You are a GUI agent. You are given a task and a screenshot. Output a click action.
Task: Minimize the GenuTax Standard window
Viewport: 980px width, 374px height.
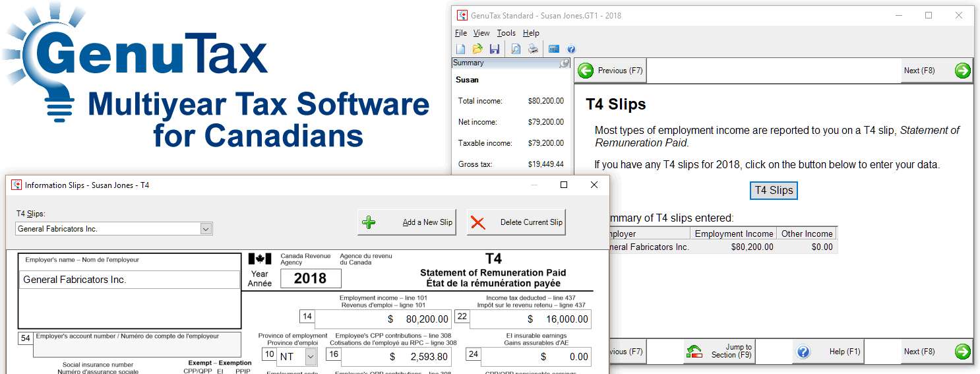pos(899,15)
